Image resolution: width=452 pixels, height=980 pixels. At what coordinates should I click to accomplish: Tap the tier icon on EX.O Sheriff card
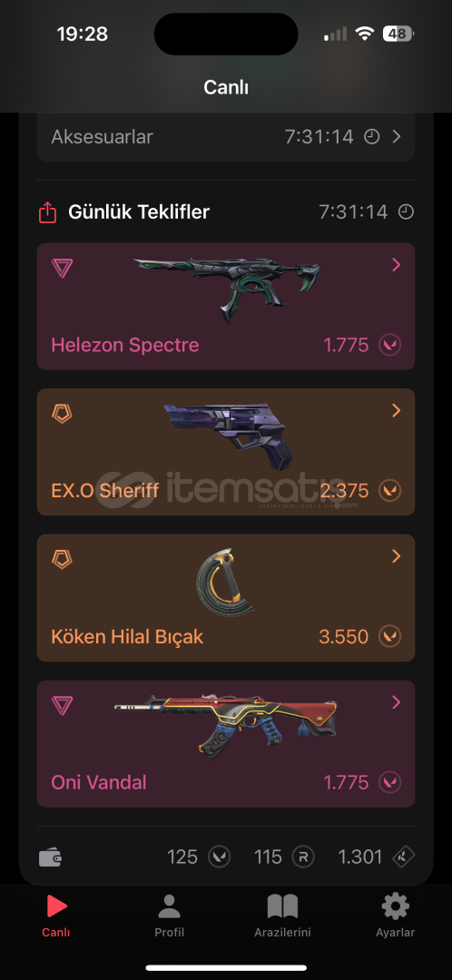(x=62, y=414)
